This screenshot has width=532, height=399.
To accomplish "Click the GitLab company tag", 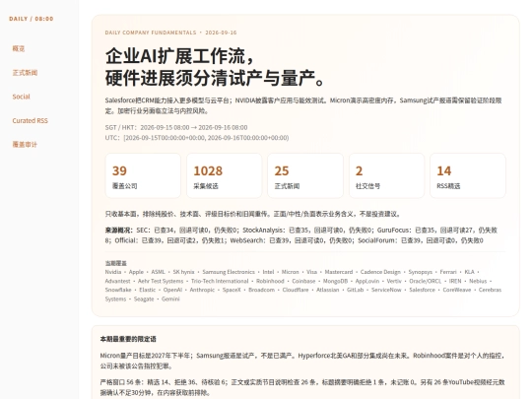I will coord(355,290).
